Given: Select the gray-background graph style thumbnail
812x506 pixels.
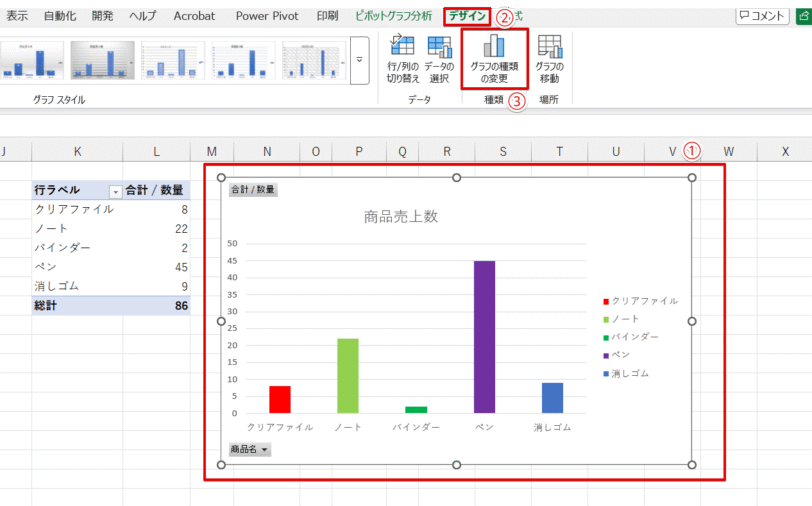Looking at the screenshot, I should point(103,61).
